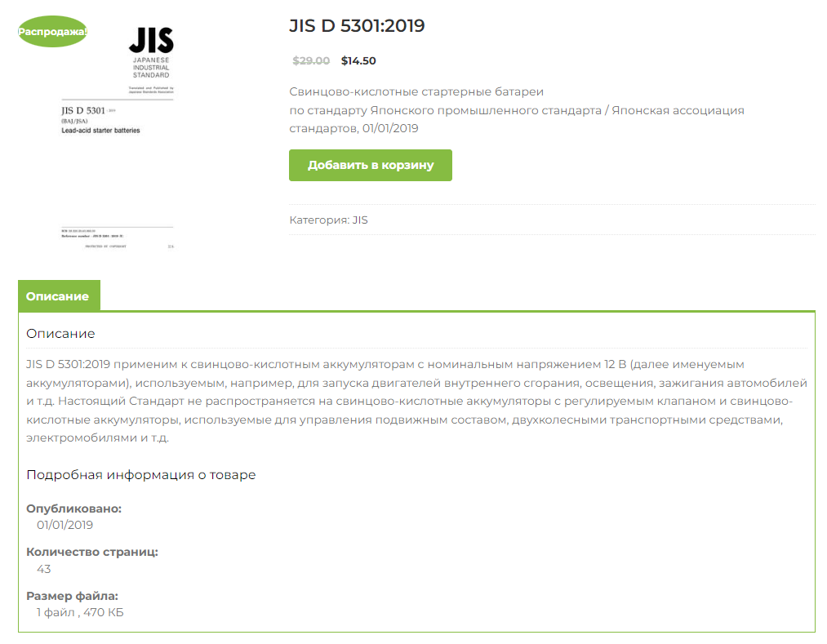Click the short description "Свинцово-кислотные стартерные батареи"
This screenshot has width=827, height=644.
[416, 91]
